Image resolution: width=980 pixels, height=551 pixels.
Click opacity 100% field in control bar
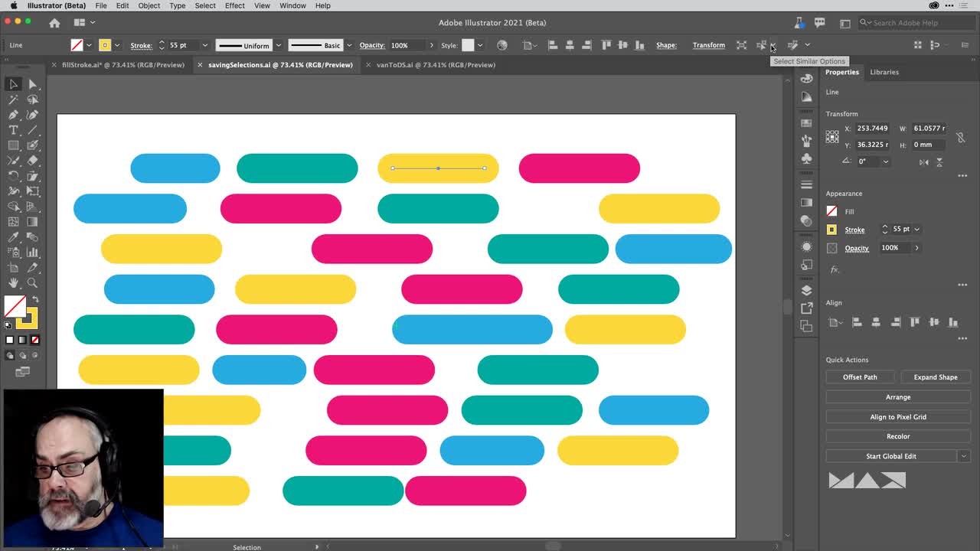pos(406,45)
